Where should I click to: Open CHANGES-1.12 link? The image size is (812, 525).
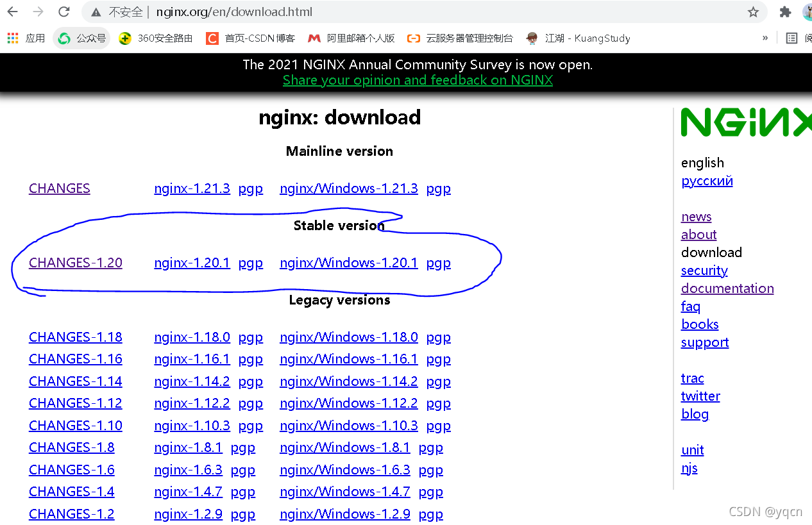click(76, 403)
